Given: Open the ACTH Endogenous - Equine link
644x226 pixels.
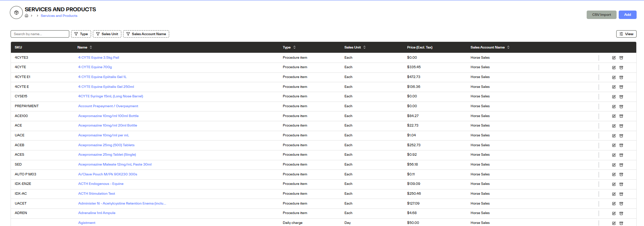Looking at the screenshot, I should tap(101, 184).
